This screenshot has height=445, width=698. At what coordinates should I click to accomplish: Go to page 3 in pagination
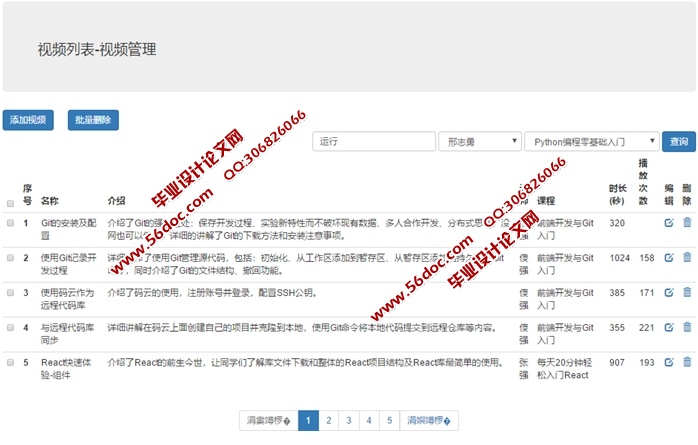348,421
